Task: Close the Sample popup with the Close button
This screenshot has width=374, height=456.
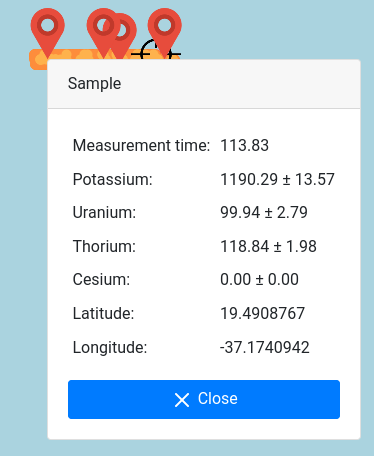Action: pyautogui.click(x=204, y=399)
